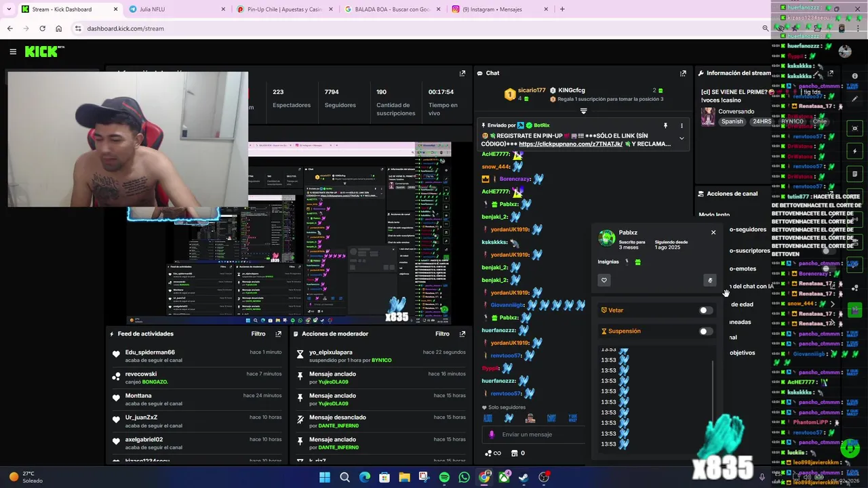
Task: Collapse the gift leaderboard in chat
Action: 583,111
